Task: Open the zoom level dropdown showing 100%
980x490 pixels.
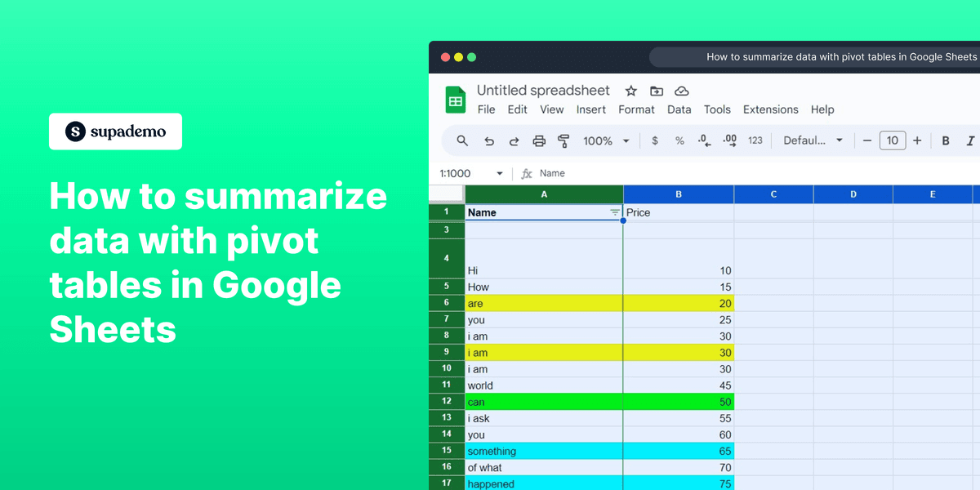Action: tap(604, 140)
